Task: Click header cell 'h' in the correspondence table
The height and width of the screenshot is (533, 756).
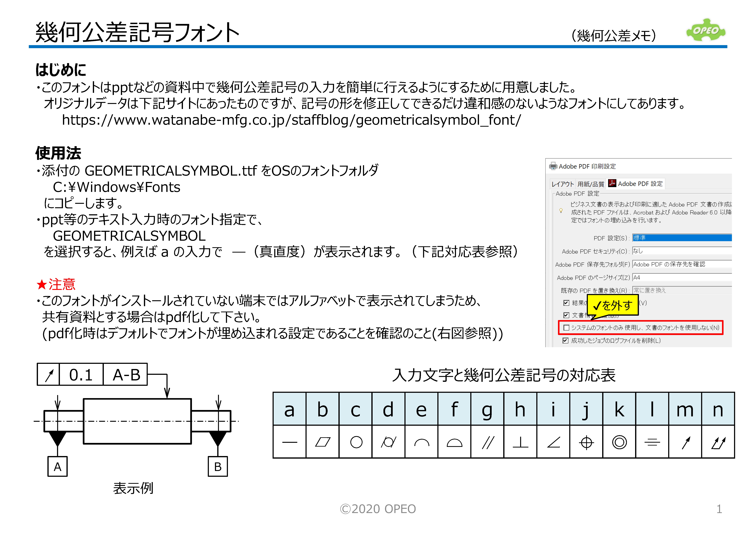Action: 520,409
